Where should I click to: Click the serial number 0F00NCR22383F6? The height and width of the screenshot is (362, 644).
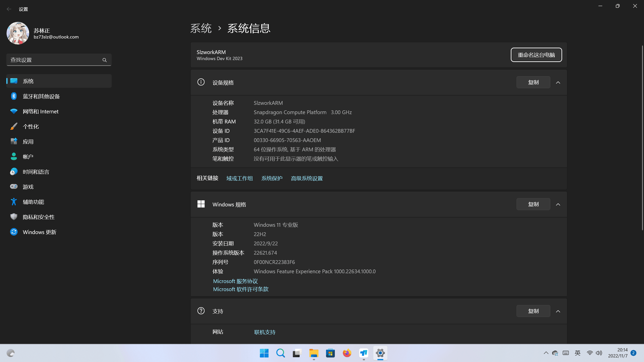(x=274, y=262)
